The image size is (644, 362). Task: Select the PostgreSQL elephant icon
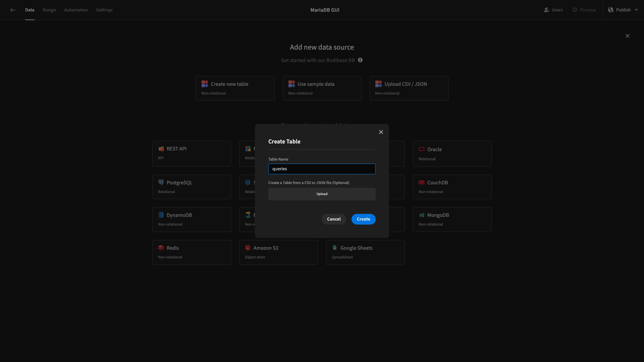click(161, 182)
